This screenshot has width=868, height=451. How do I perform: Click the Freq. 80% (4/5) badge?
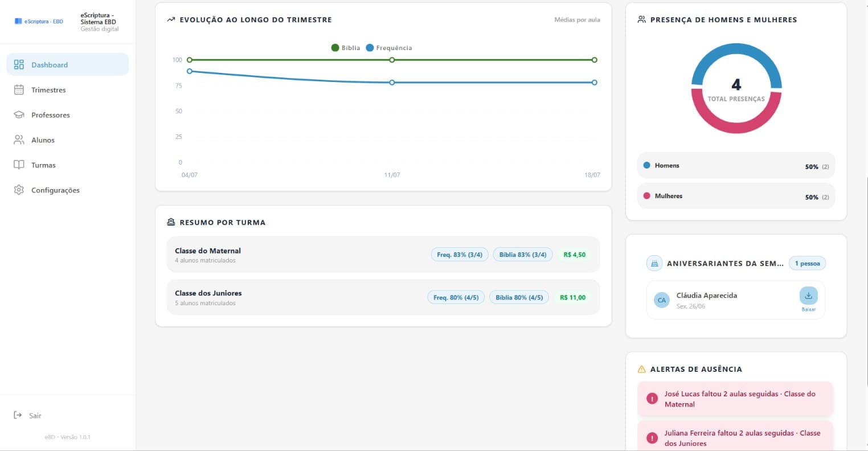coord(456,297)
